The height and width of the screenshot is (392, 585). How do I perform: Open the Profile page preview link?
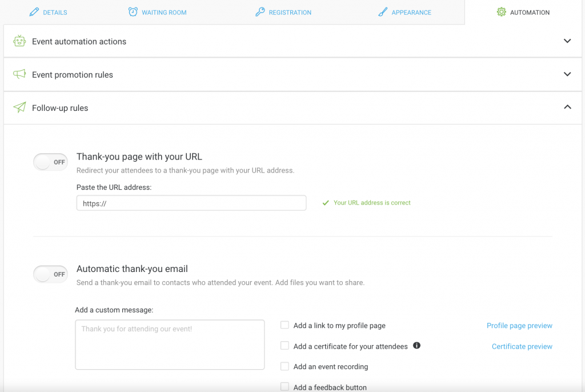point(519,326)
